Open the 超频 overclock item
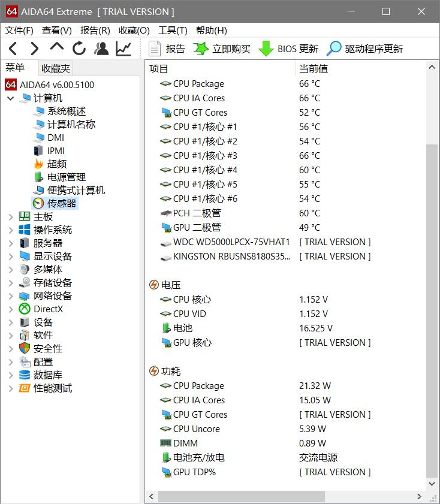The height and width of the screenshot is (504, 440). click(x=57, y=164)
